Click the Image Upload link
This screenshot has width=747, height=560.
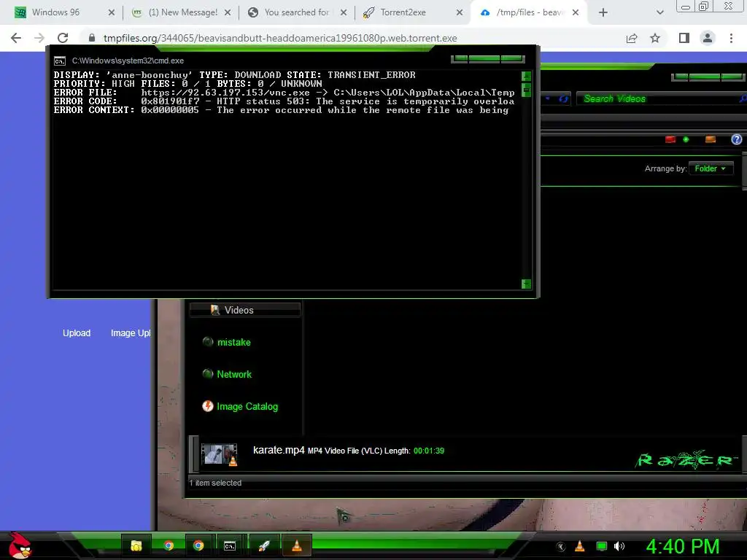click(x=131, y=332)
